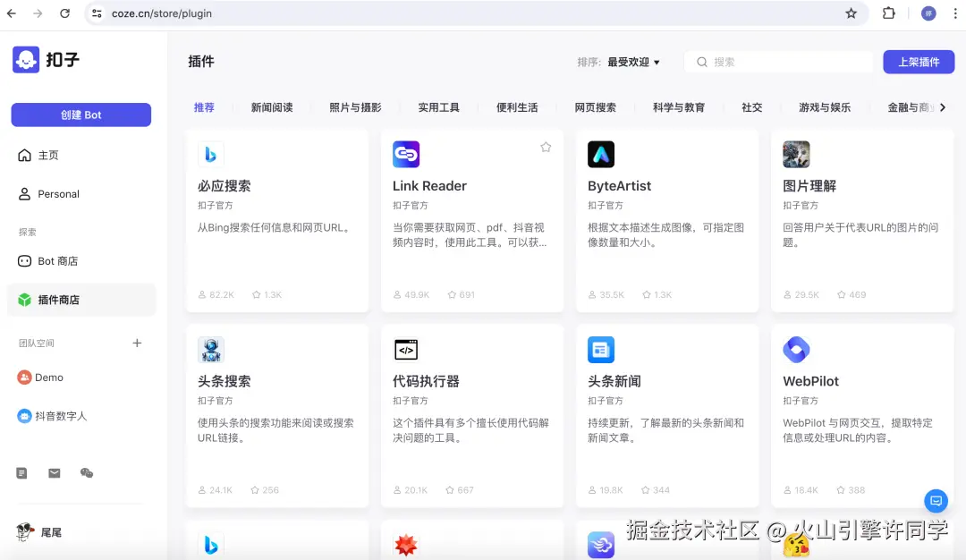The image size is (966, 560).
Task: Open the mail icon at the sidebar bottom
Action: [x=55, y=473]
